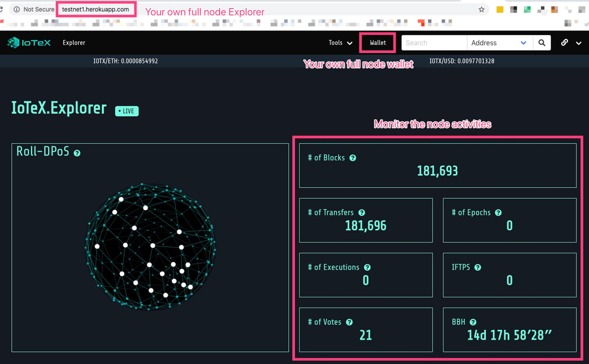This screenshot has width=589, height=364.
Task: Click the # of Votes help icon
Action: coord(349,322)
